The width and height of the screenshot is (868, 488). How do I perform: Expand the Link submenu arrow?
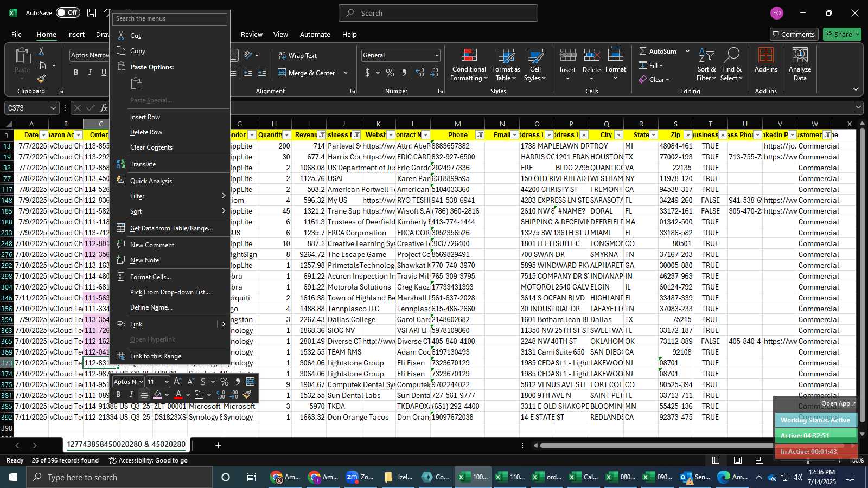coord(223,324)
